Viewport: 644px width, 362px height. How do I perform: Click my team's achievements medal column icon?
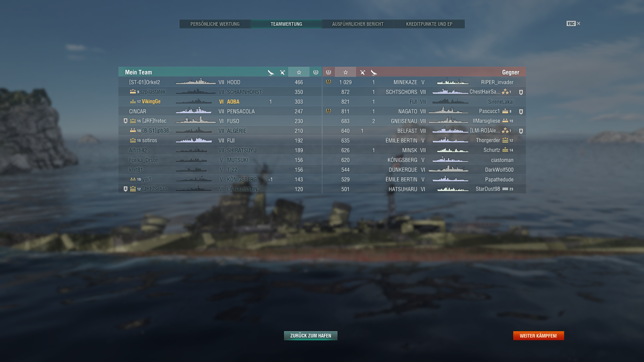(316, 72)
